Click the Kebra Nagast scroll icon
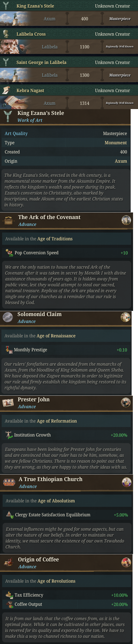The image size is (138, 644). (6, 90)
